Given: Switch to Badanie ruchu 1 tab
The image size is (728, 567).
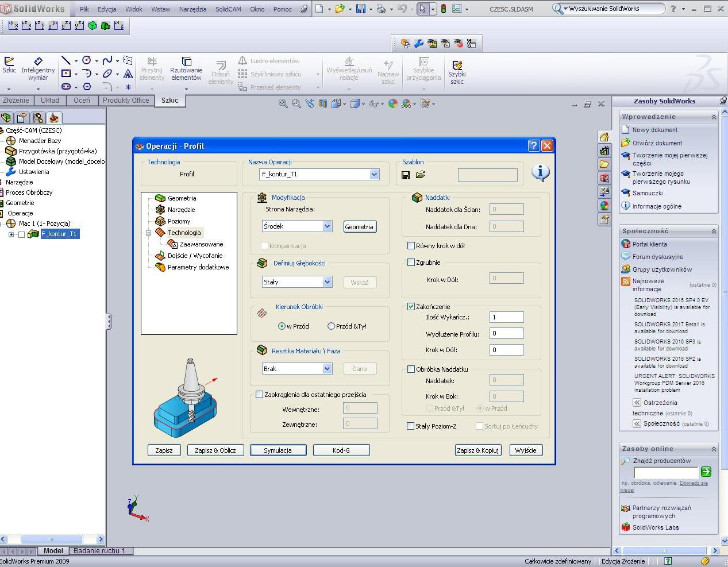Looking at the screenshot, I should click(x=99, y=550).
